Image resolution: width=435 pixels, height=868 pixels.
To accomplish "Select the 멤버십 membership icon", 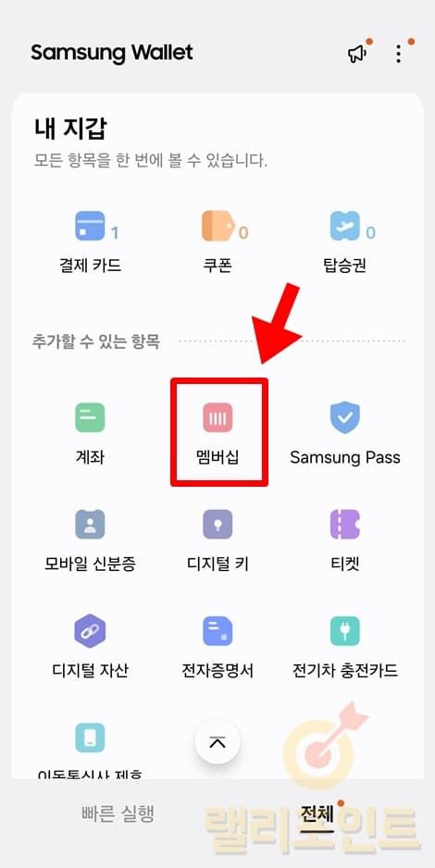I will [217, 418].
